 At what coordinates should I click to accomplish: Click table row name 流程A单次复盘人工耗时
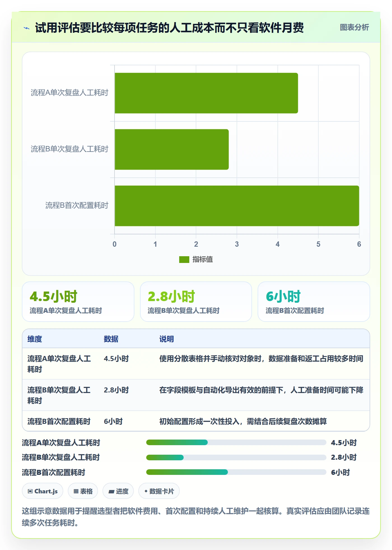[x=59, y=364]
